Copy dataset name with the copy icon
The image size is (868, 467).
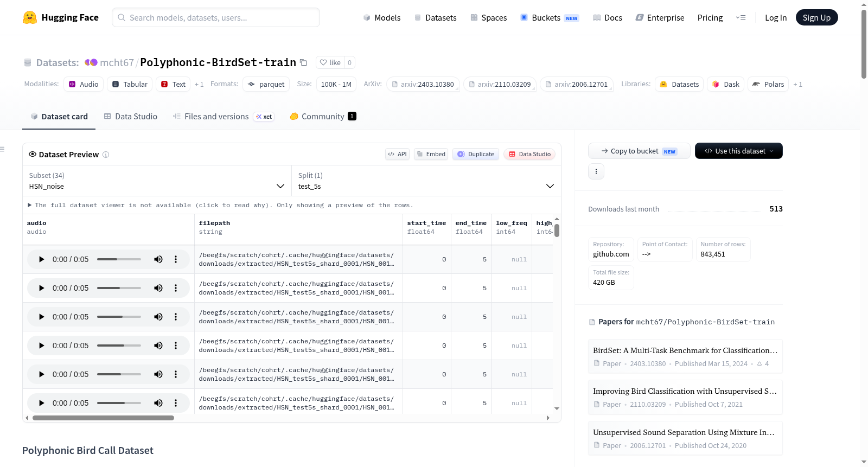pos(304,62)
